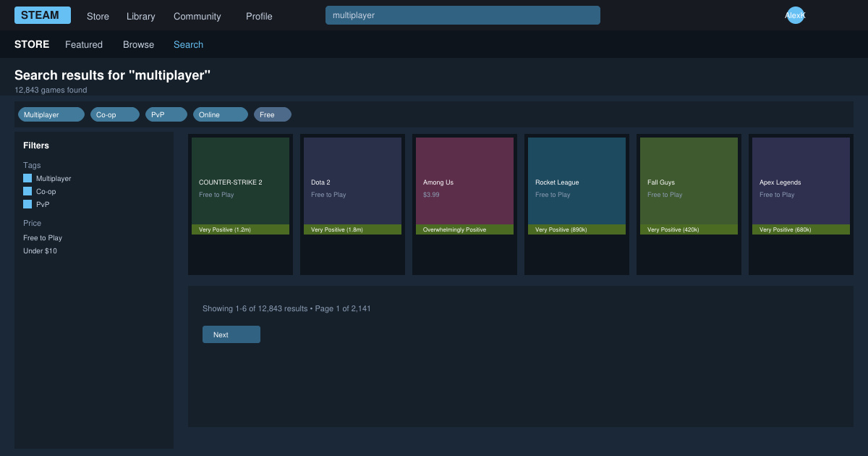Go to the Next results page
Image resolution: width=868 pixels, height=456 pixels.
[x=231, y=334]
